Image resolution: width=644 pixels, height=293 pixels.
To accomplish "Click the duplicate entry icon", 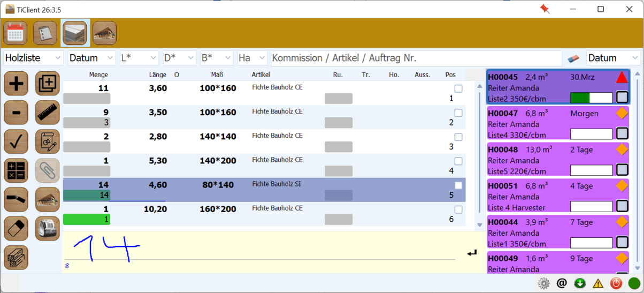I will pyautogui.click(x=47, y=84).
